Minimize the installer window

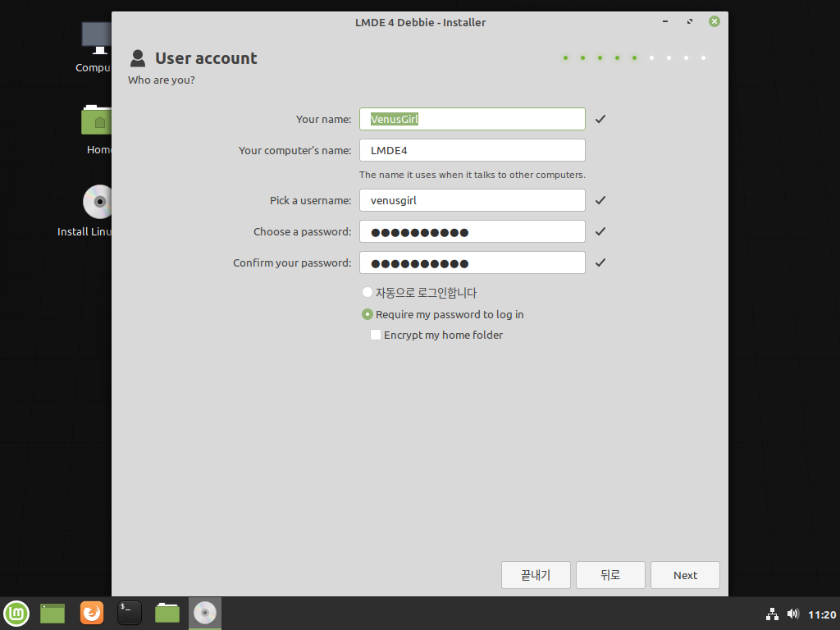coord(665,21)
